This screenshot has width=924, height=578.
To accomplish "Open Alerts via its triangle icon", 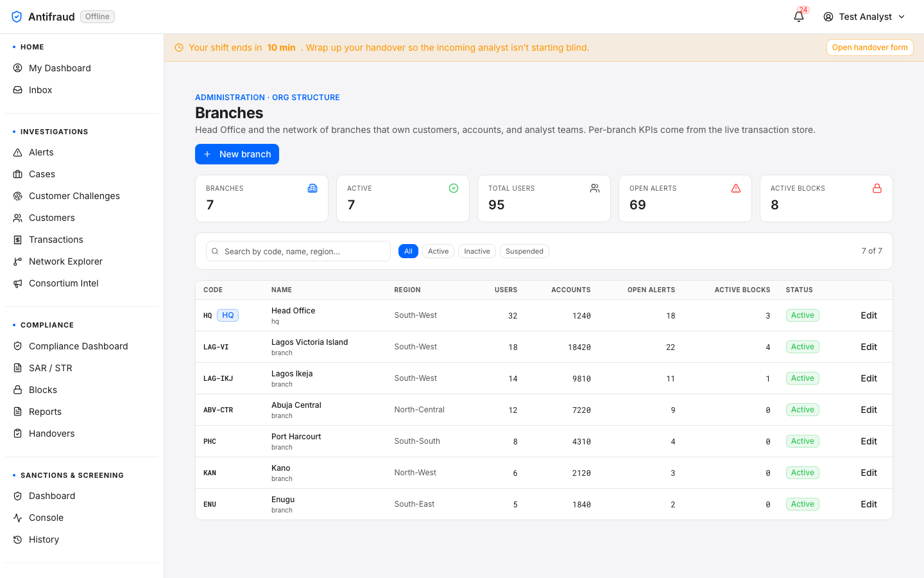I will [18, 152].
